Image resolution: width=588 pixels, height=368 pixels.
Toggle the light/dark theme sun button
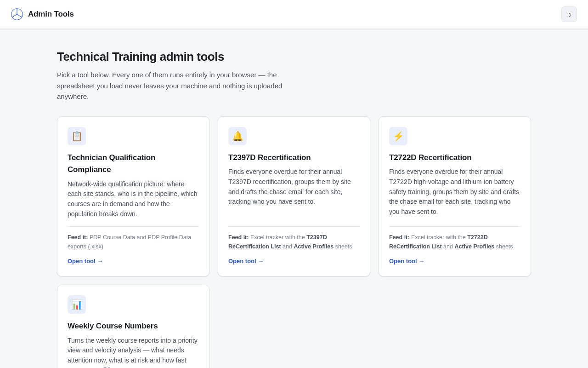(569, 14)
